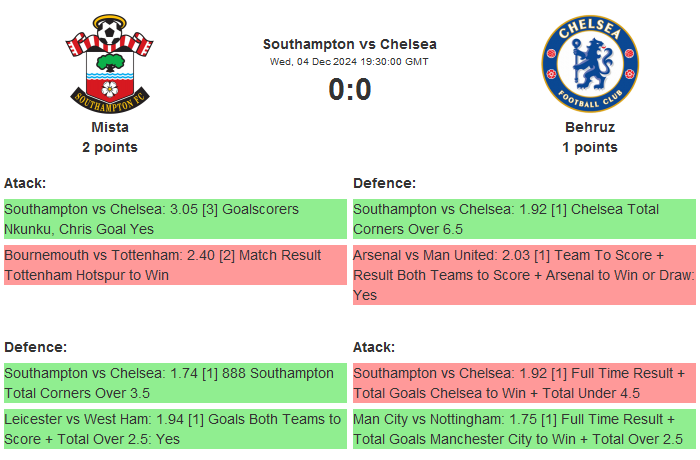Click Behruz's 1 points label
Image resolution: width=700 pixels, height=460 pixels.
pyautogui.click(x=589, y=147)
